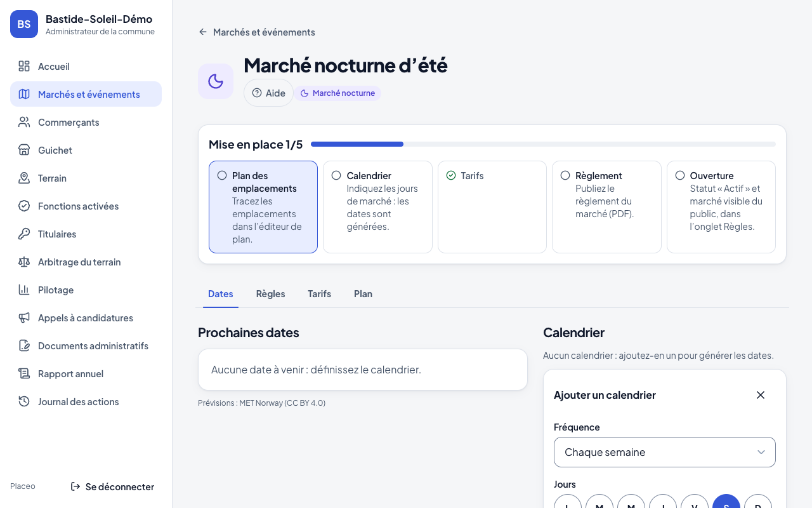Click the Rapport annuel scroll icon

24,373
